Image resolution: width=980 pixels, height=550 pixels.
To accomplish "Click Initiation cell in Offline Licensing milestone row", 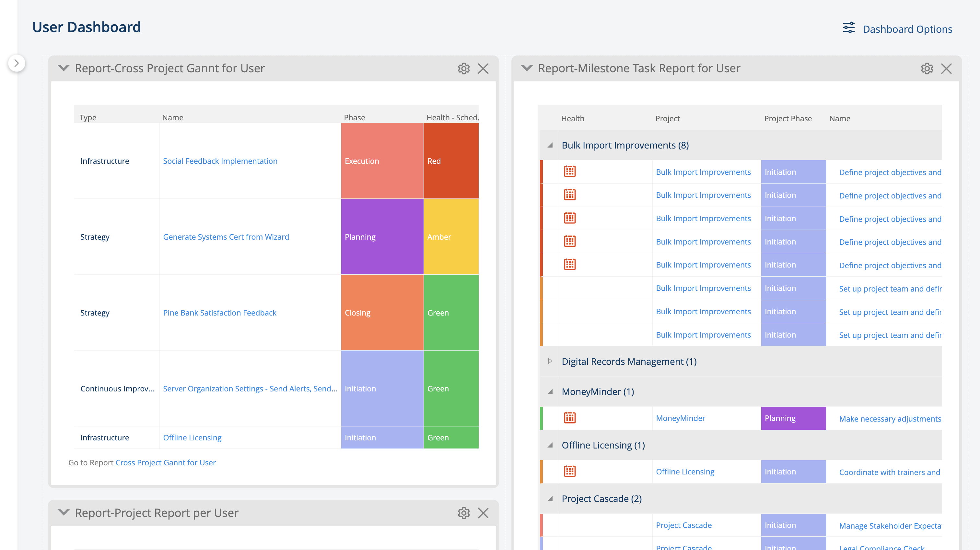I will [x=793, y=471].
